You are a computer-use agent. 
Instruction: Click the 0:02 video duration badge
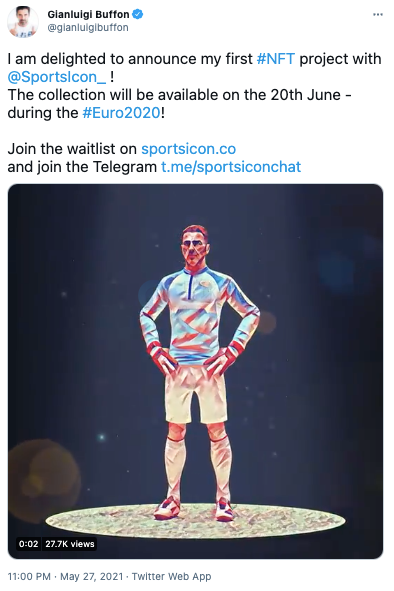pyautogui.click(x=29, y=544)
